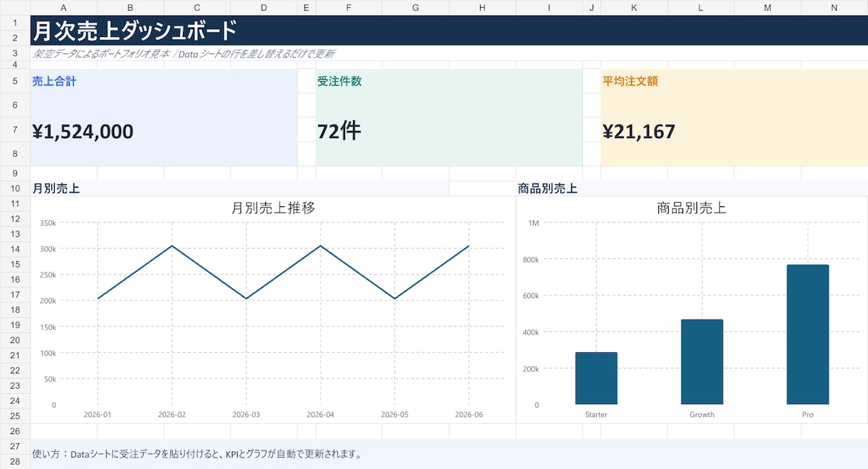Click the 月次売上ダッシュボード title cell

point(449,31)
